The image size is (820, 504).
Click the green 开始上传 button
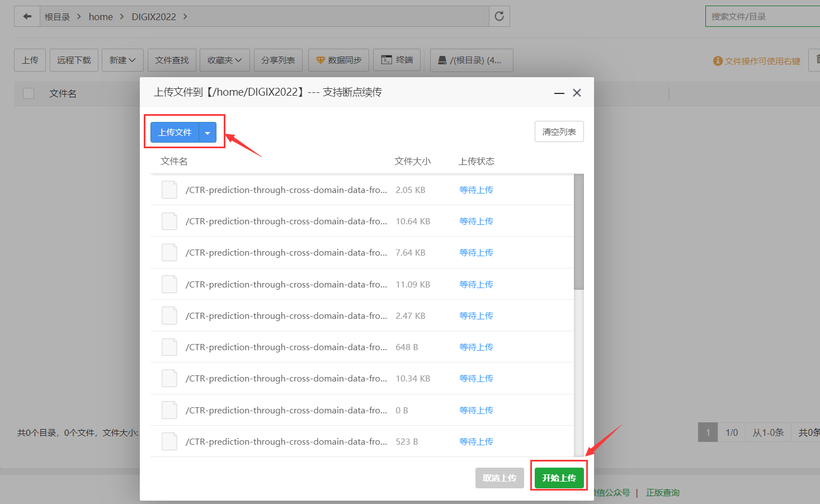coord(559,478)
